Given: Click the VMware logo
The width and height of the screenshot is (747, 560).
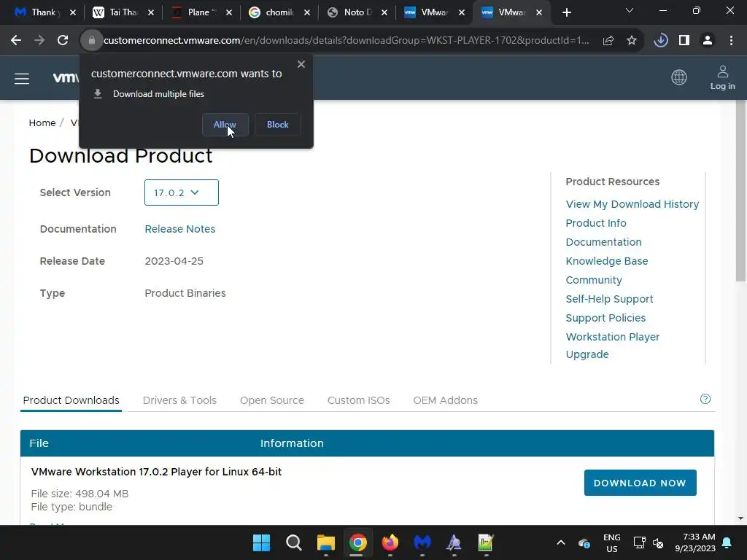Looking at the screenshot, I should point(65,77).
